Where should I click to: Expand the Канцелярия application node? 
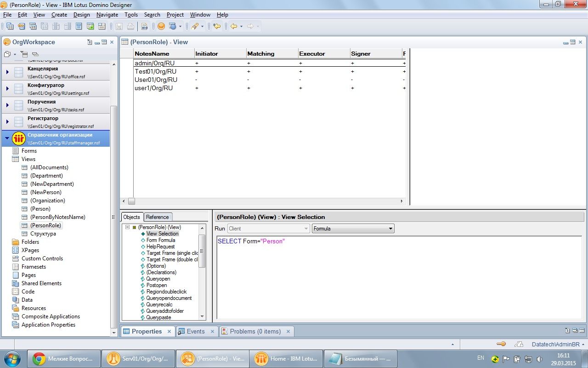pyautogui.click(x=7, y=72)
